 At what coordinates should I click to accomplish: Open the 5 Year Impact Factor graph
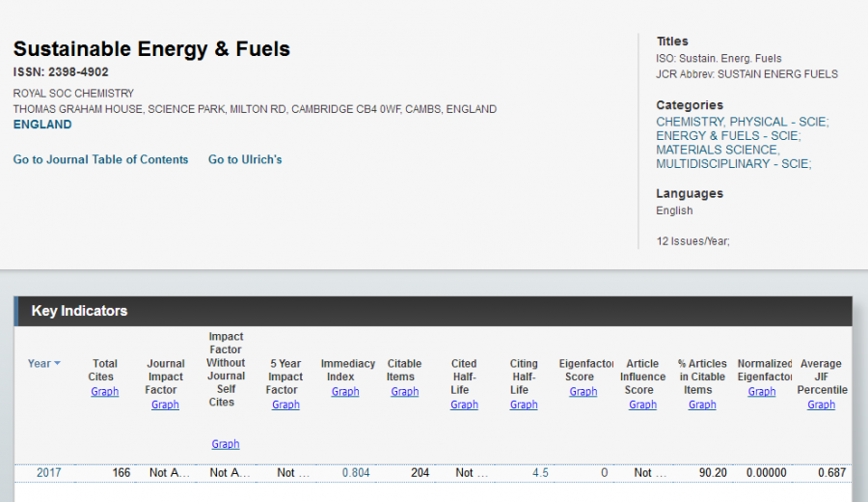coord(285,405)
